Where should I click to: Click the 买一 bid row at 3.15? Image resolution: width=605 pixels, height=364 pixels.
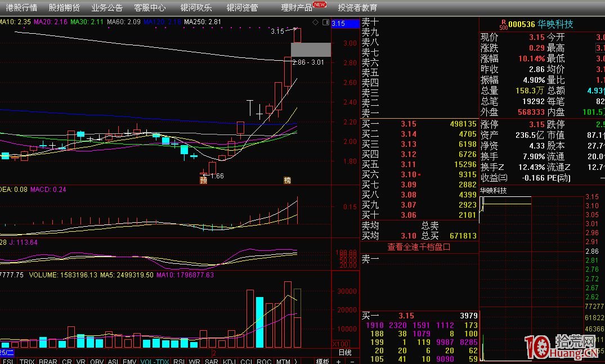tap(419, 124)
